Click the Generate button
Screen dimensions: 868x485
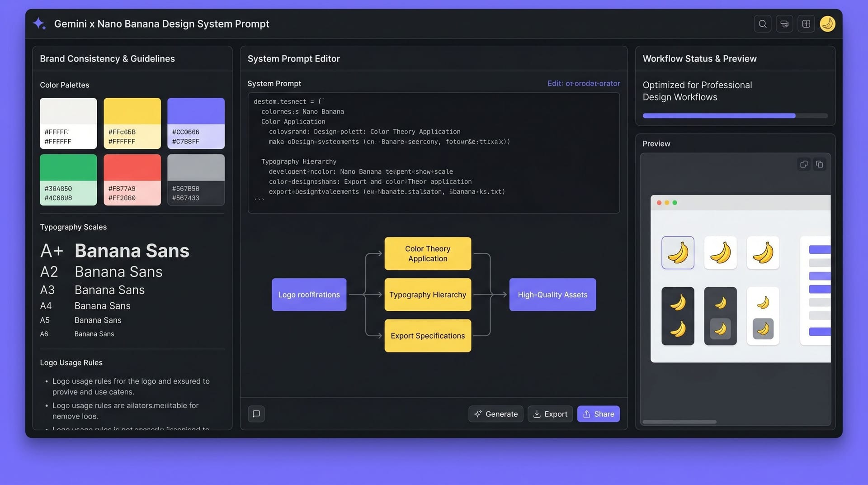point(496,414)
